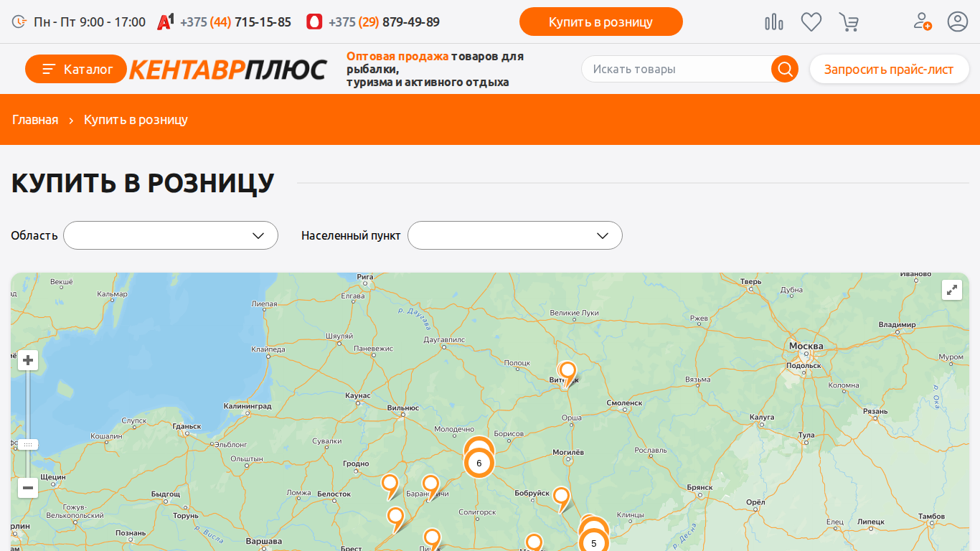Click the Каунас label on the map
Viewport: 980px width, 551px height.
click(357, 395)
